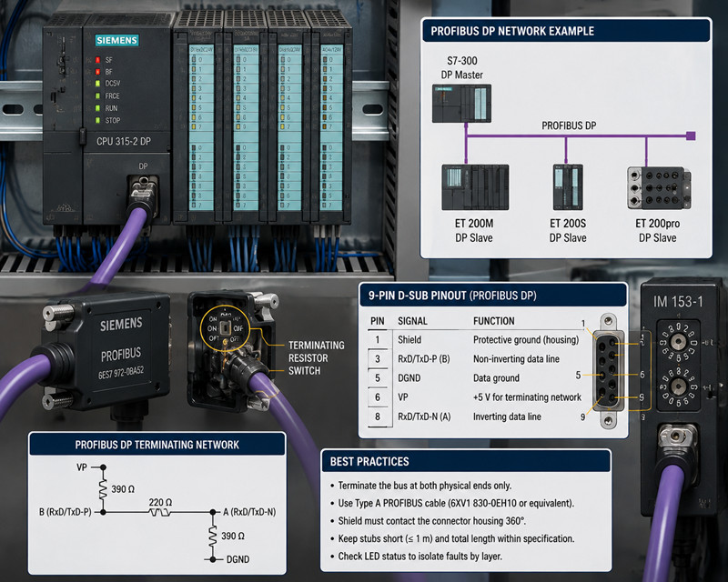Viewport: 728px width, 582px height.
Task: Click the DGND node in the terminating circuit
Action: (x=213, y=559)
